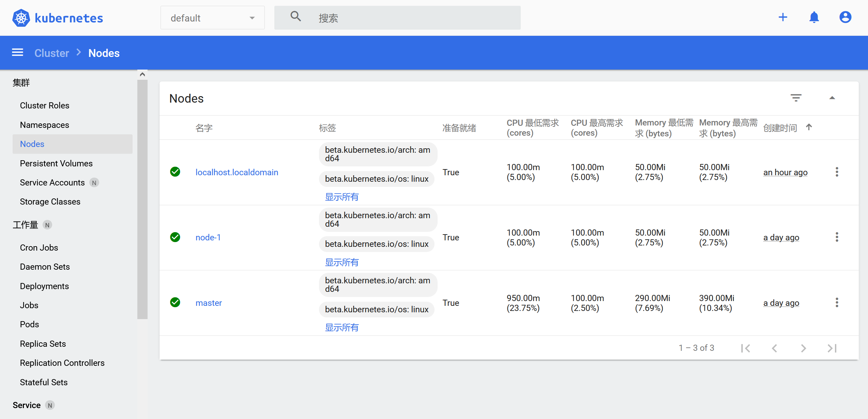The height and width of the screenshot is (419, 868).
Task: Open the node-1 link
Action: 208,237
